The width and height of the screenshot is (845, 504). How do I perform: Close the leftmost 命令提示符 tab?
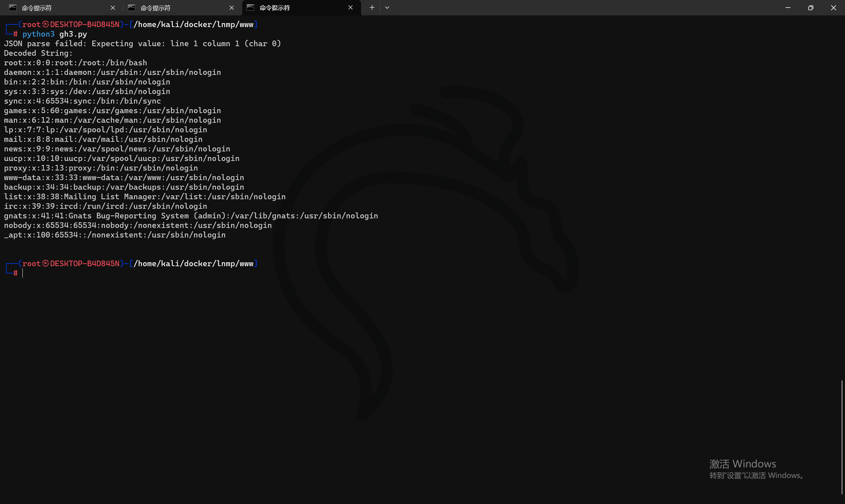[x=113, y=8]
